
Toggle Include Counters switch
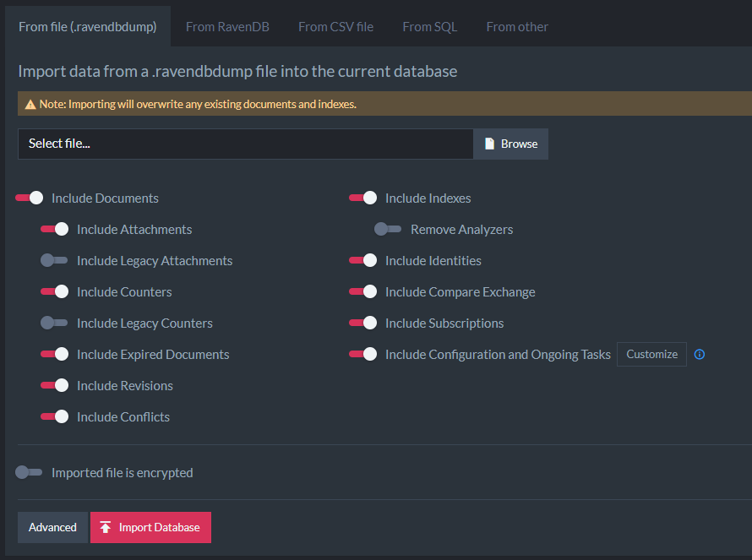(x=55, y=291)
